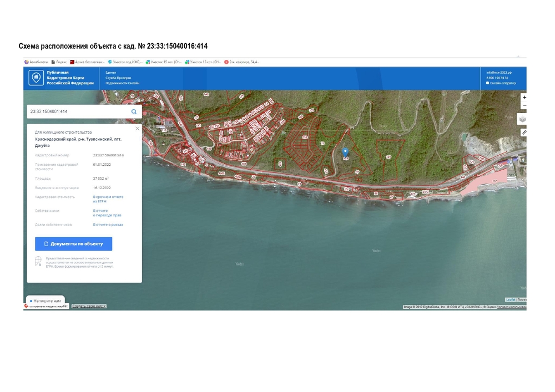Follow the 'В отчете о рисках' link
Screen dimensions: 555x392
[108, 225]
